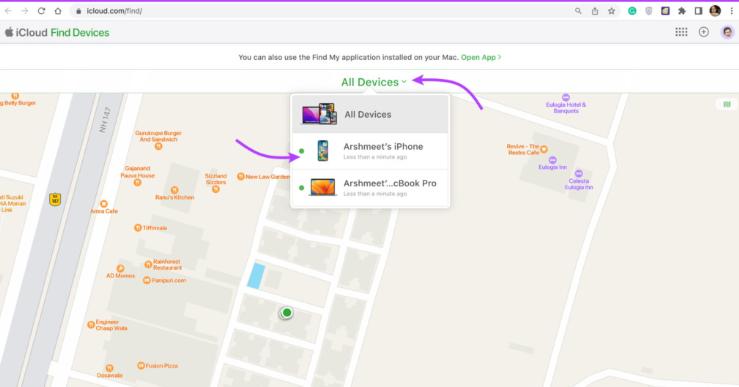The width and height of the screenshot is (739, 387).
Task: Toggle the map view button at top right
Action: click(x=727, y=104)
